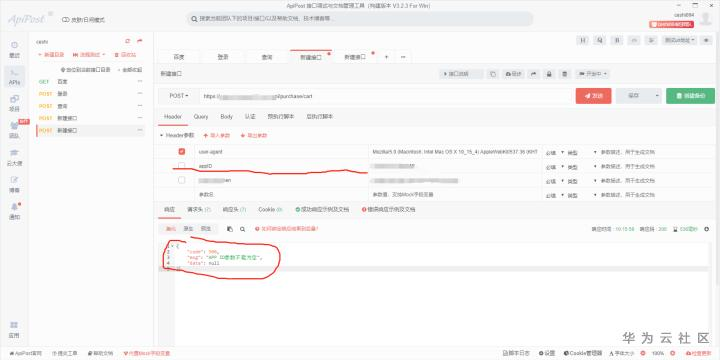Switch to the Body tab
This screenshot has width=720, height=360.
point(226,117)
